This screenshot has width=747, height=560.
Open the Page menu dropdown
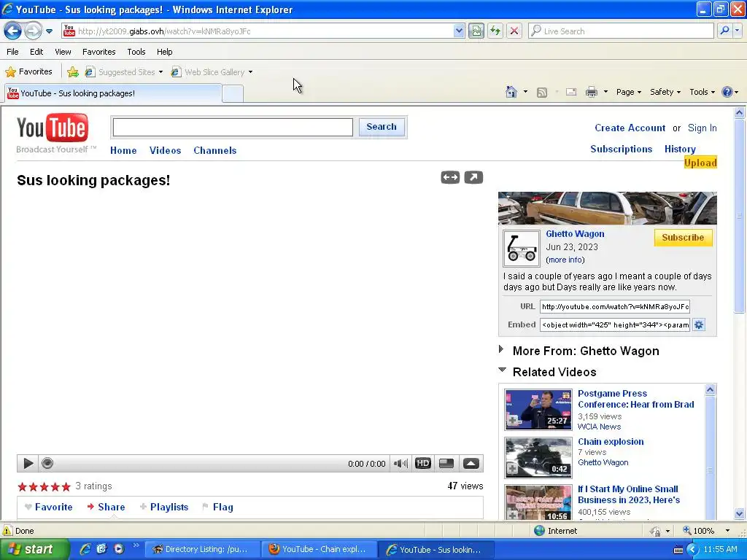[628, 92]
